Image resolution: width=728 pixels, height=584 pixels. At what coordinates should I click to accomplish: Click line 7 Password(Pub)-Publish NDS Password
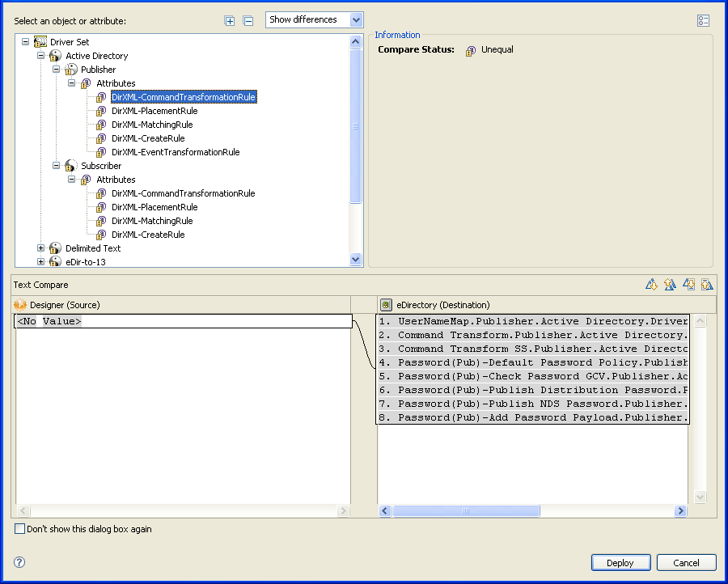532,404
